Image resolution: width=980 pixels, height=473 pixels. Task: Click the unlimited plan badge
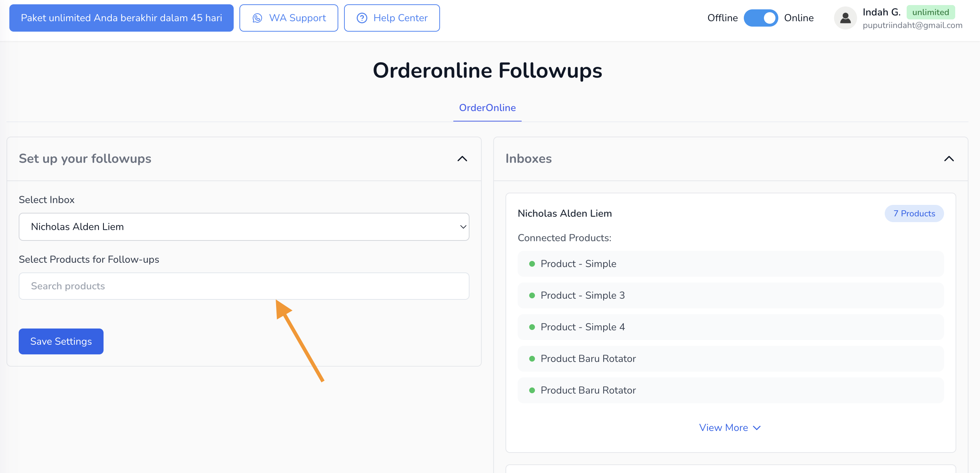pyautogui.click(x=930, y=12)
